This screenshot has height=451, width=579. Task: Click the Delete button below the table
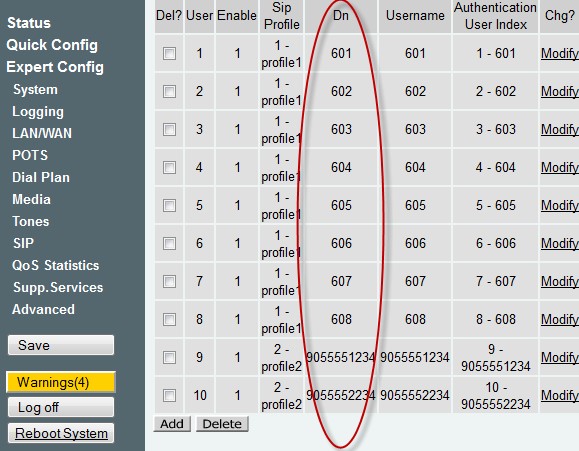click(222, 424)
